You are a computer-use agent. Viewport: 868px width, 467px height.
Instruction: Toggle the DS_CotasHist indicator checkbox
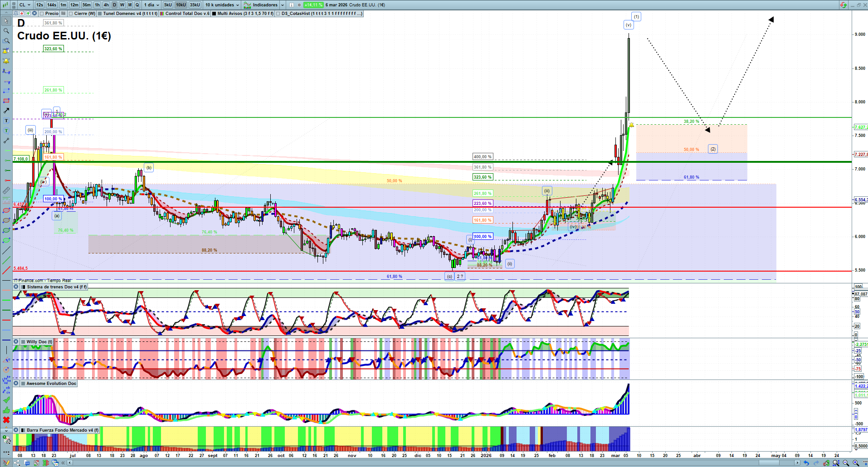(278, 14)
